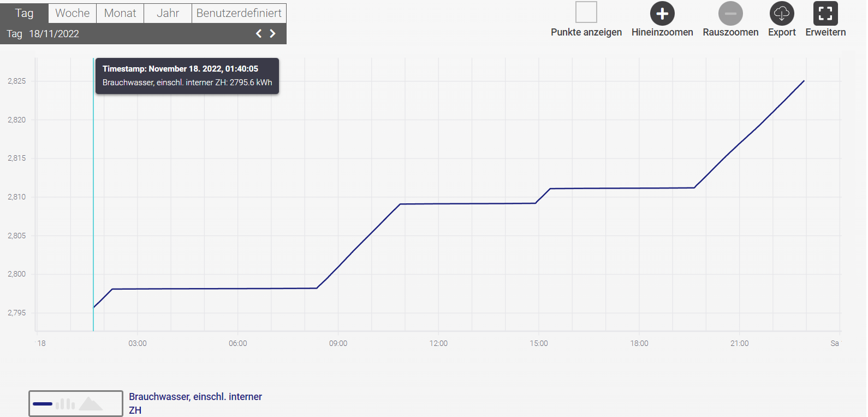Enable the Punkte anzeigen checkbox
868x417 pixels.
[x=586, y=12]
